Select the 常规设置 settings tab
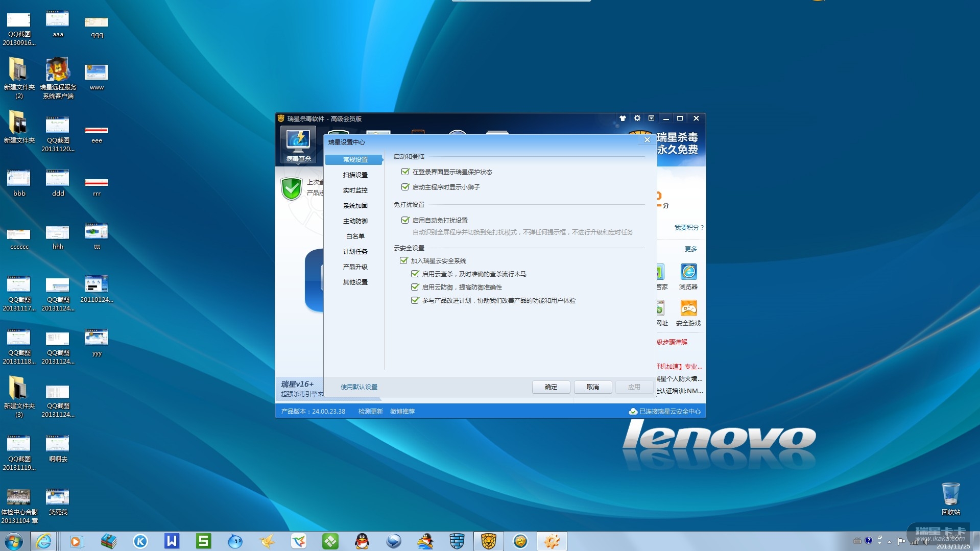Viewport: 980px width, 551px height. click(354, 160)
